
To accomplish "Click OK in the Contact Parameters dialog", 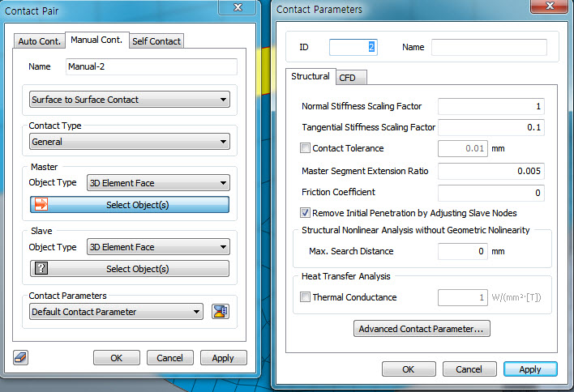I will (x=409, y=369).
